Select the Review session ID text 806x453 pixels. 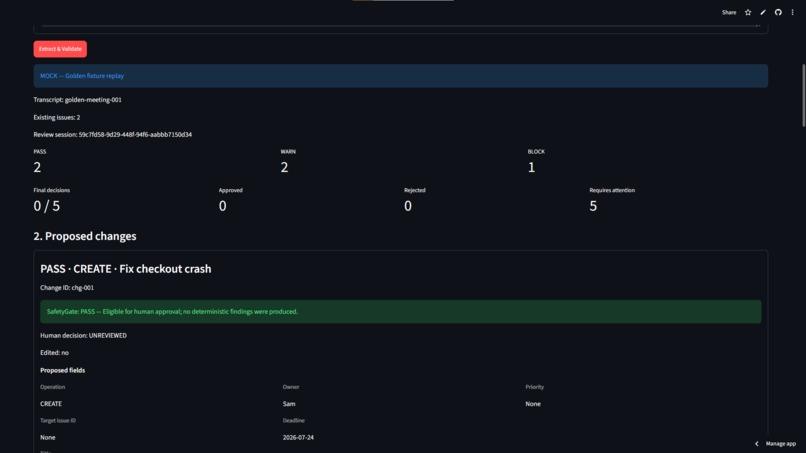pyautogui.click(x=113, y=134)
